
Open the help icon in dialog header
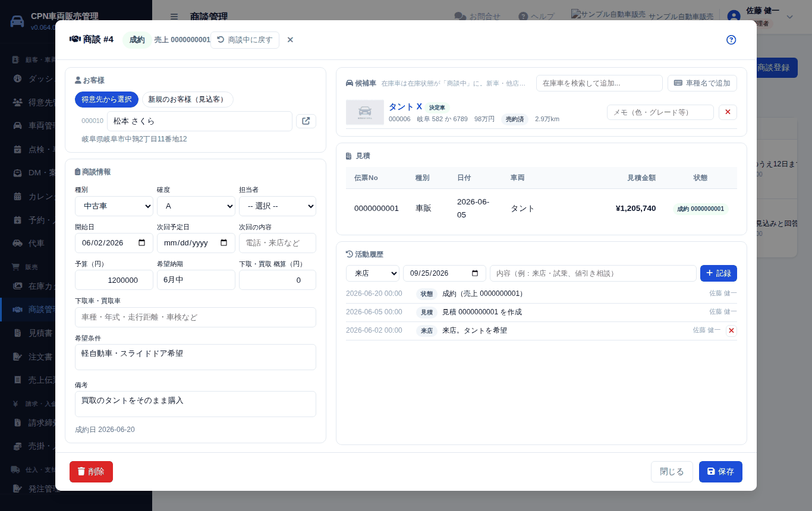pyautogui.click(x=731, y=40)
